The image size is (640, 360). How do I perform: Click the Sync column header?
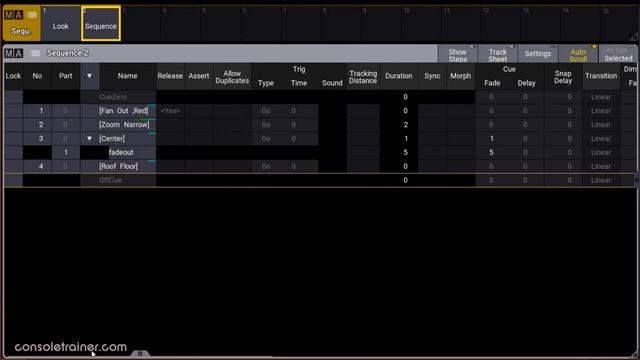(432, 76)
